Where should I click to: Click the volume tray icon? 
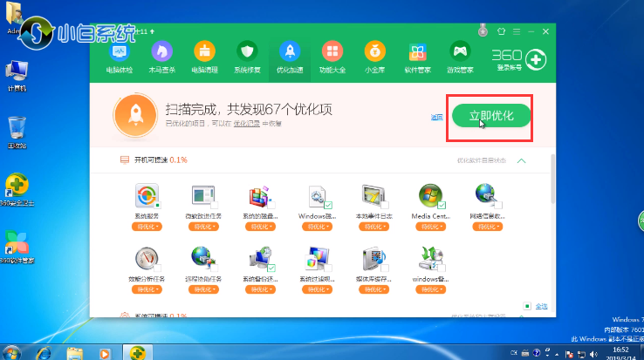point(593,354)
